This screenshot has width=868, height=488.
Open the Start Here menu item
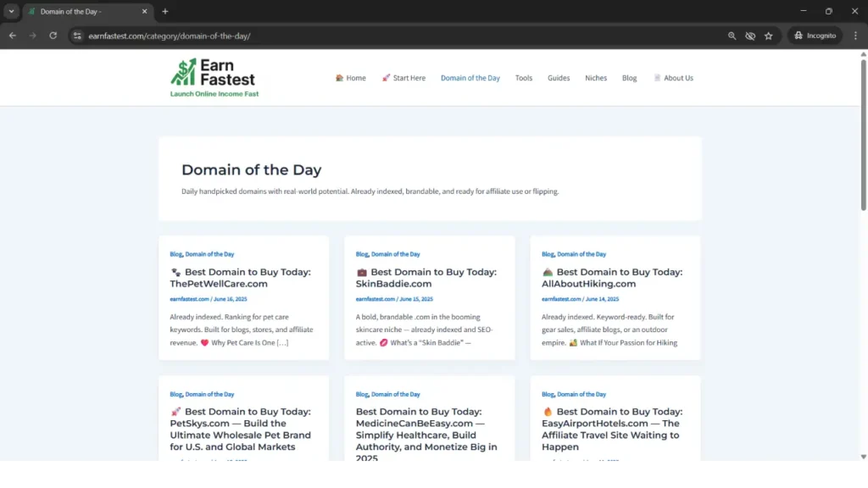[403, 78]
